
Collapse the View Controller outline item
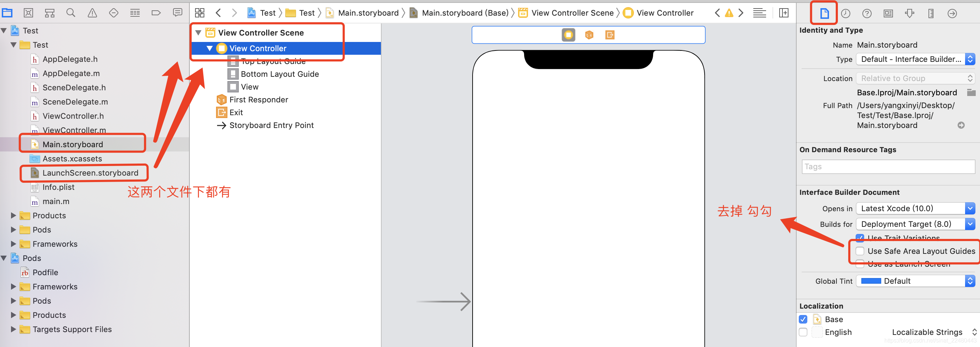[210, 48]
